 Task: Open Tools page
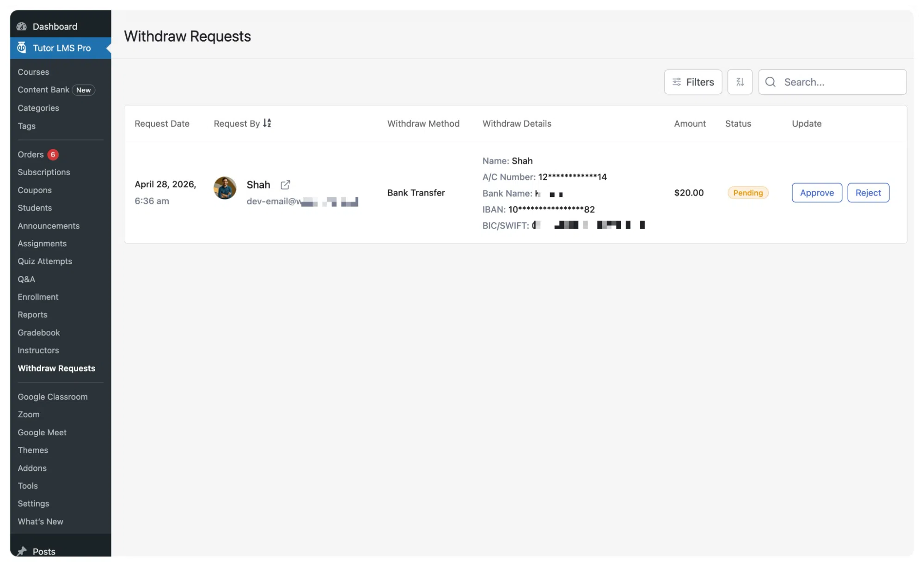[x=28, y=486]
